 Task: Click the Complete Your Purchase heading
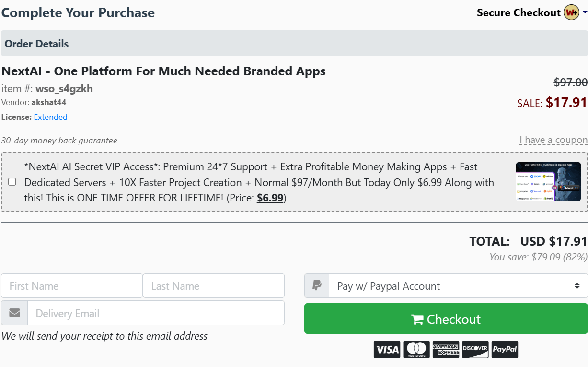tap(78, 12)
